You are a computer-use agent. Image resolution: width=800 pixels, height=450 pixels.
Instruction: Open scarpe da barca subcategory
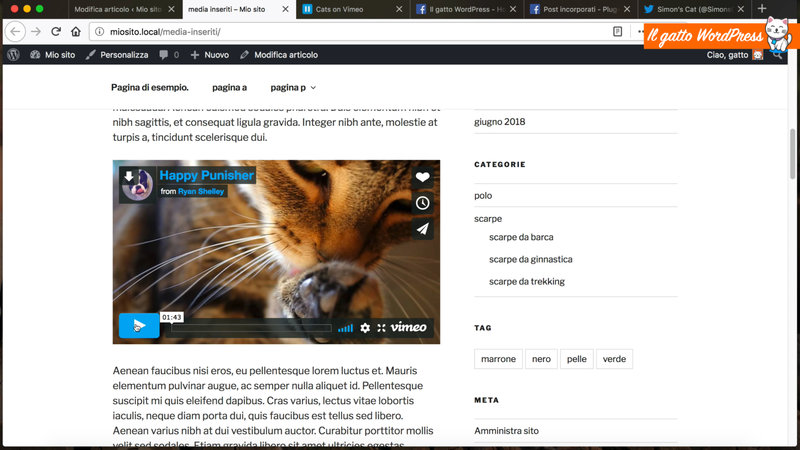(521, 237)
